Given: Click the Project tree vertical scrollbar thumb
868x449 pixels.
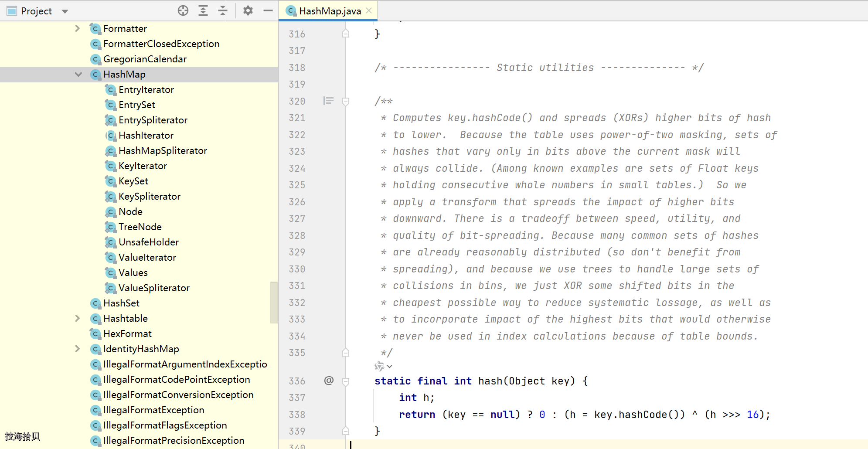Looking at the screenshot, I should coord(274,302).
